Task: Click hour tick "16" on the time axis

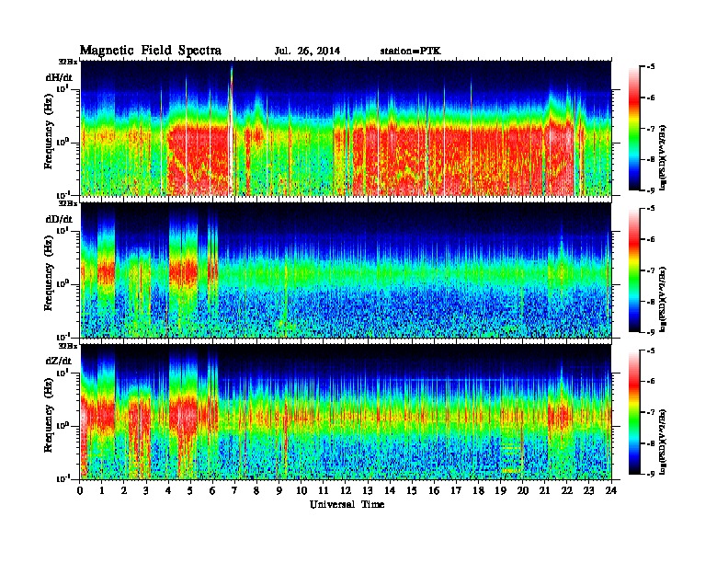Action: 434,490
